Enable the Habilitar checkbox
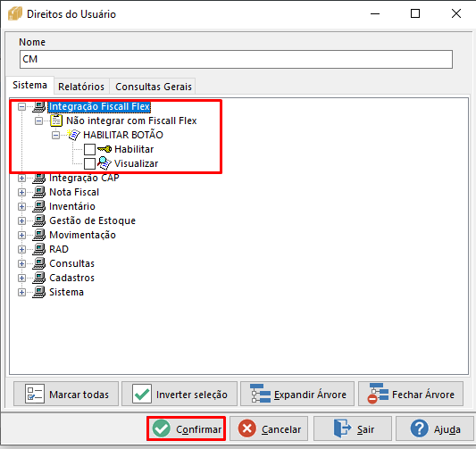 point(89,149)
